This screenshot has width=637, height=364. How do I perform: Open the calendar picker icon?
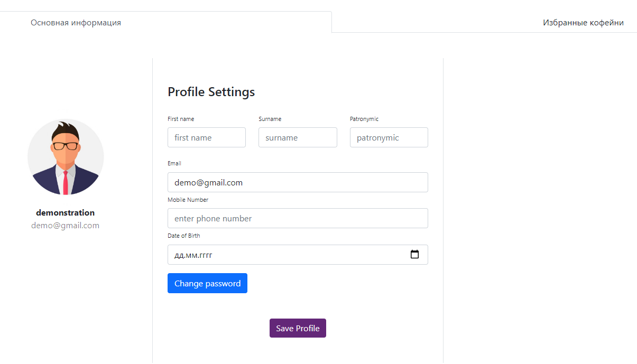(415, 255)
